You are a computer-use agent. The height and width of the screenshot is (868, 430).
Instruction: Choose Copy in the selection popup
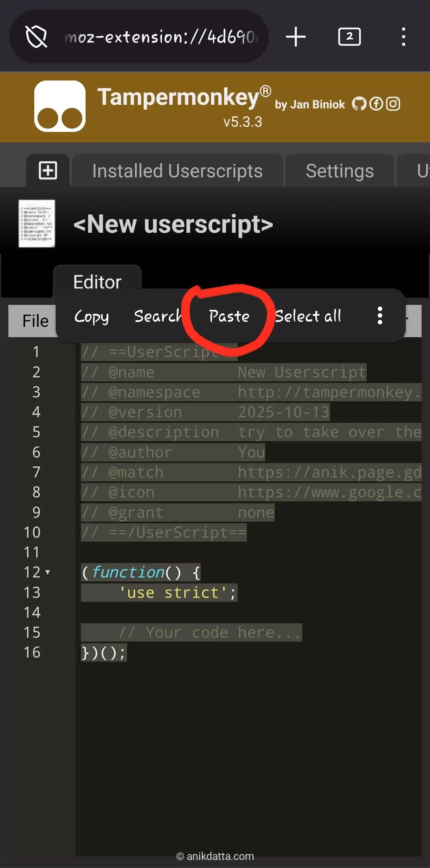click(x=91, y=316)
